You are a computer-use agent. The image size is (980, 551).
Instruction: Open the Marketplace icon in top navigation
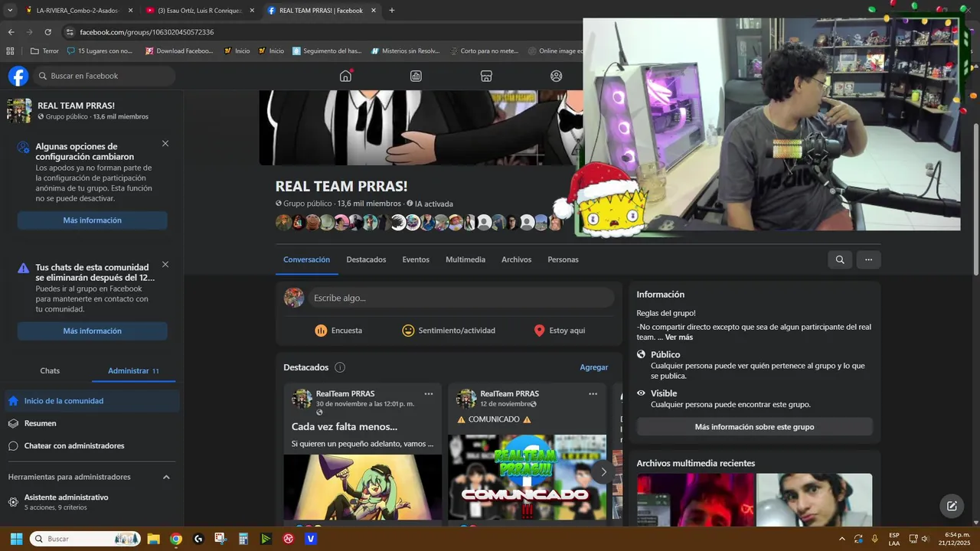point(486,76)
